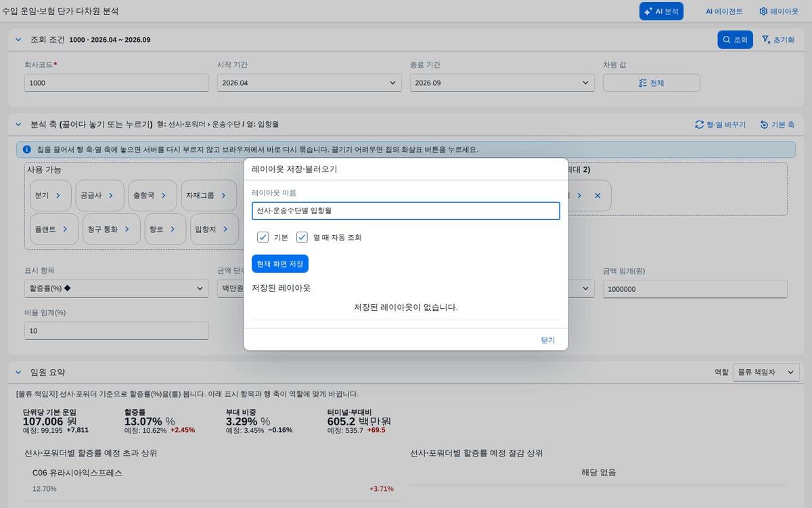Toggle the 열 때 자동 조회 checkbox

[x=302, y=237]
